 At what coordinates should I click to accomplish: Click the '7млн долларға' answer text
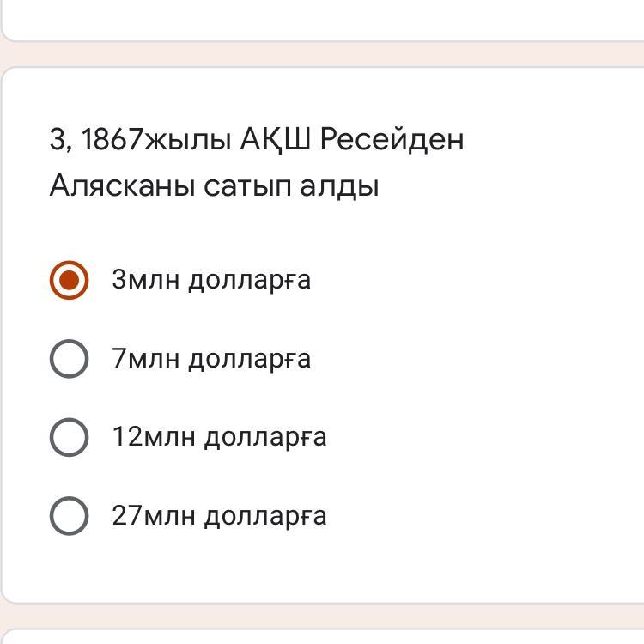(x=211, y=359)
